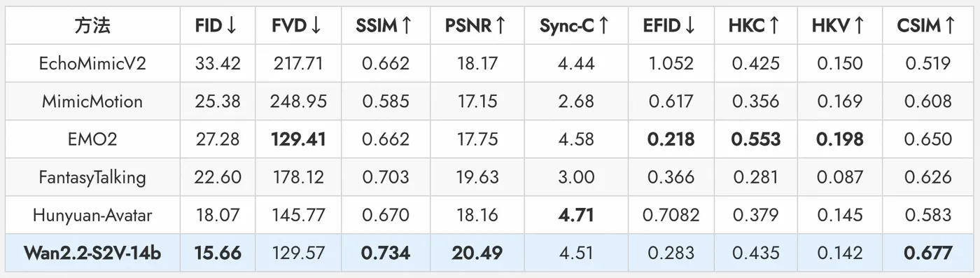Click the HKC column header
This screenshot has width=980, height=278.
point(755,26)
